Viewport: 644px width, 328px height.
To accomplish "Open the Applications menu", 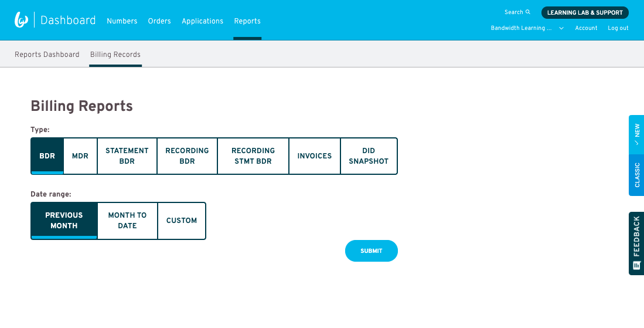I will (203, 21).
